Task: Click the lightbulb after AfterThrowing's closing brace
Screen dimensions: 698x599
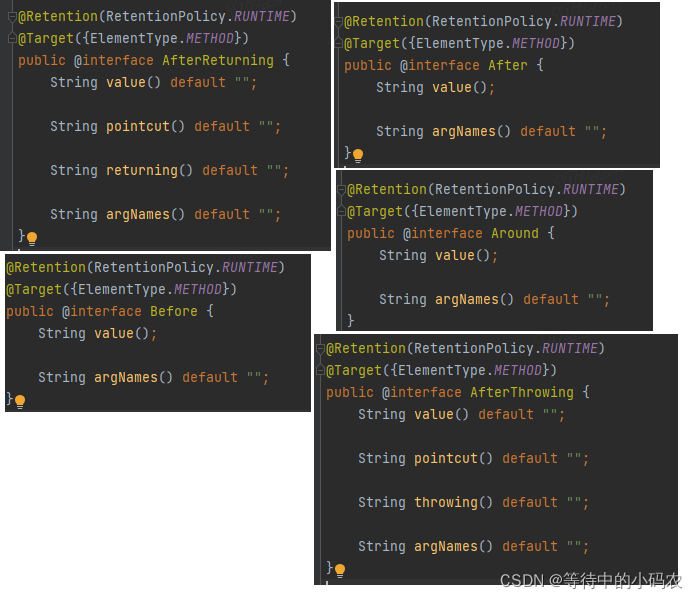Action: (340, 571)
